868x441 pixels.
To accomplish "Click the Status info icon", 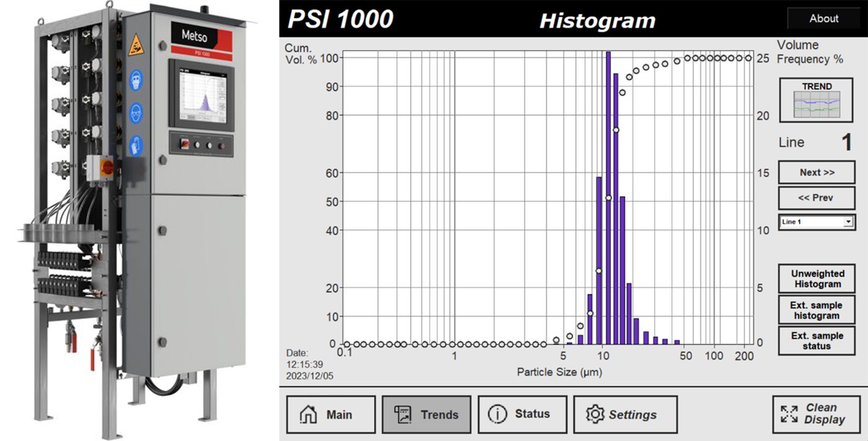I will coord(498,414).
